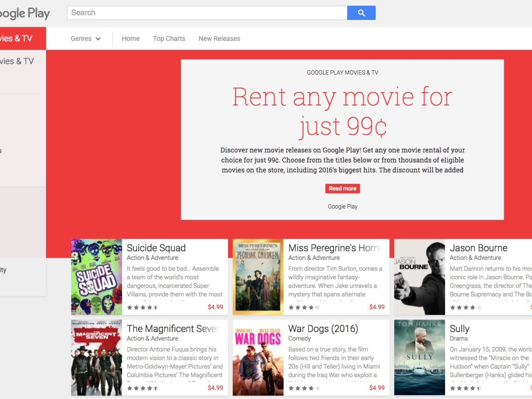The height and width of the screenshot is (399, 532).
Task: Open The Magnificent Seven poster thumbnail
Action: coord(96,357)
